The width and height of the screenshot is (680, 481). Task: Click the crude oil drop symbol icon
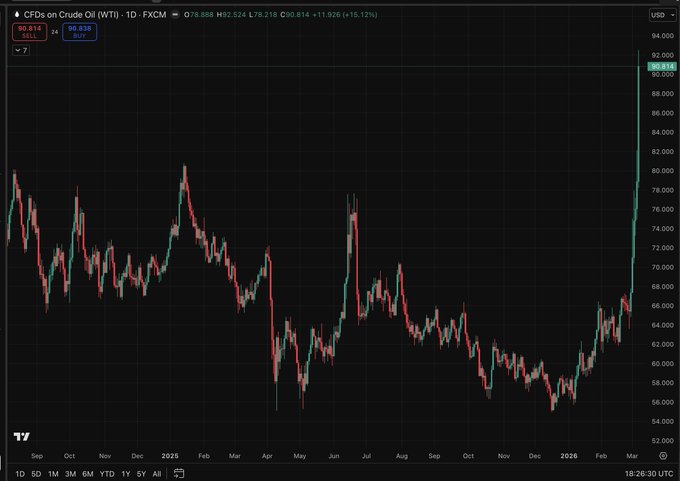(x=17, y=14)
